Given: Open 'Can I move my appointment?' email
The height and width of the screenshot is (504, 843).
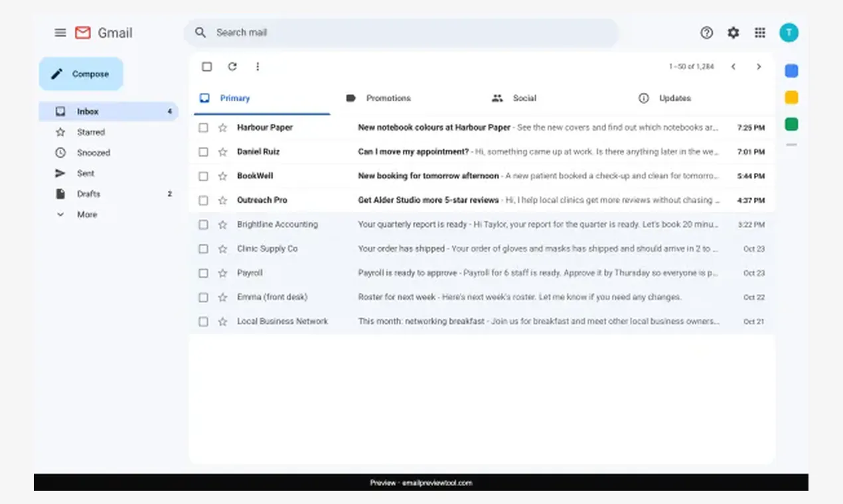Looking at the screenshot, I should 482,152.
